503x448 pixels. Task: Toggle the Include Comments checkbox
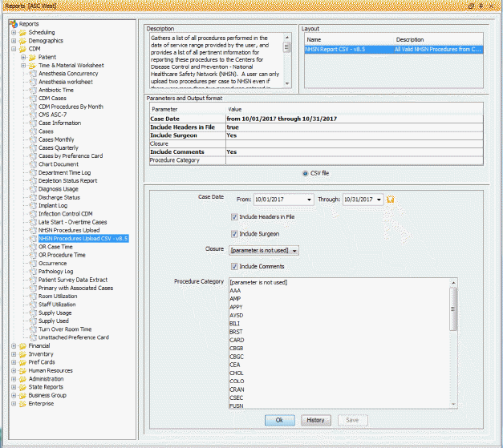[x=234, y=266]
